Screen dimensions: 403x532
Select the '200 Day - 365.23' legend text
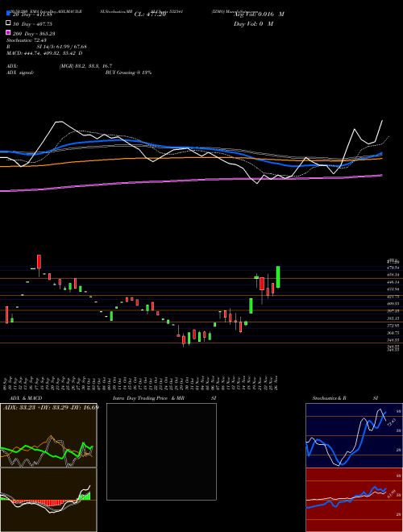(x=34, y=34)
